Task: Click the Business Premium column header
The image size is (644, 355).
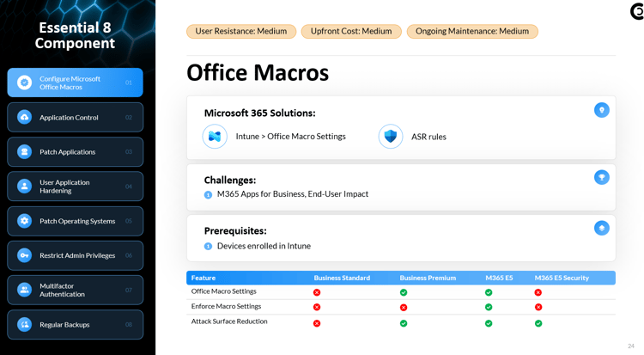Action: coord(428,278)
